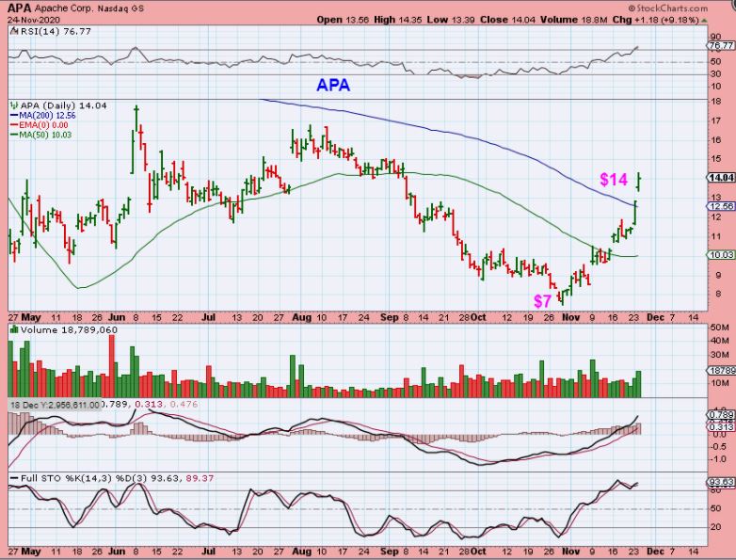Click the 0.313 signal tag on right axis
Screen dimensions: 736x560
tap(721, 426)
